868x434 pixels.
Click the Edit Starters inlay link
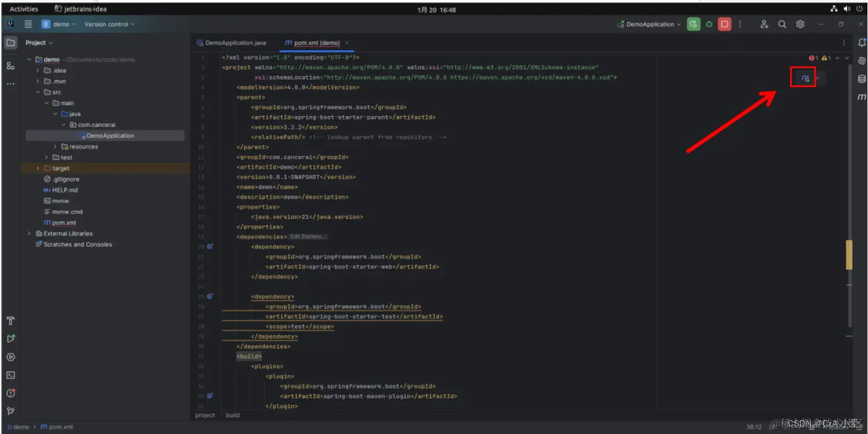[308, 237]
